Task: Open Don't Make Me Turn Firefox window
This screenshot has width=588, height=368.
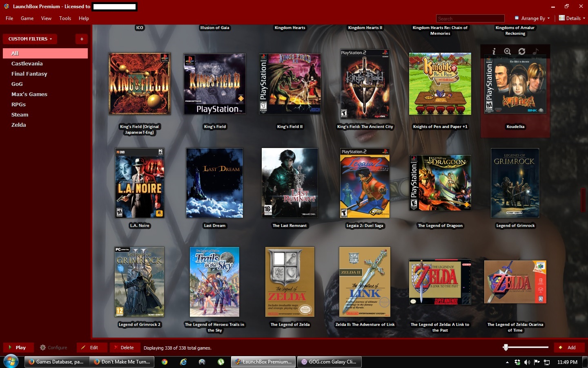Action: [x=122, y=362]
